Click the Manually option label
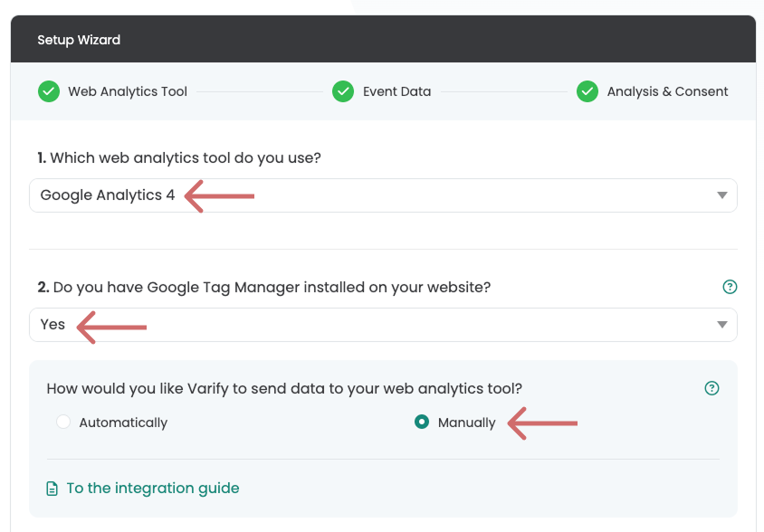 pyautogui.click(x=466, y=423)
